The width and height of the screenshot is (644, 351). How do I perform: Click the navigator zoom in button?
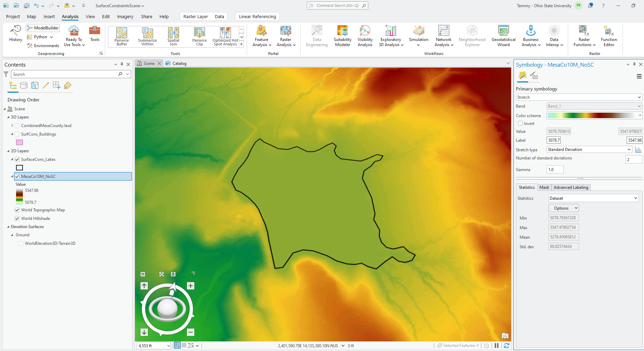pyautogui.click(x=191, y=286)
